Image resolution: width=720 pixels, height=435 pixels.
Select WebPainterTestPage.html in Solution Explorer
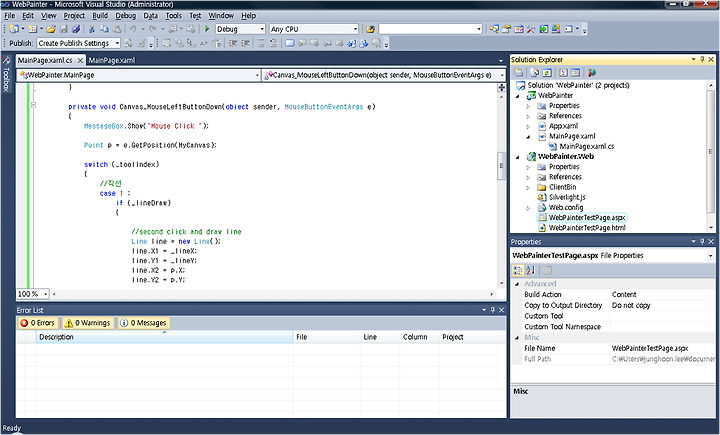click(587, 228)
